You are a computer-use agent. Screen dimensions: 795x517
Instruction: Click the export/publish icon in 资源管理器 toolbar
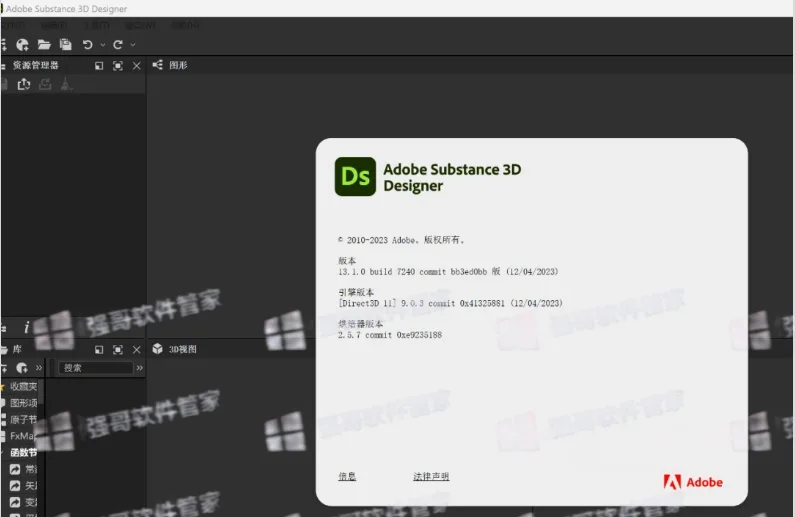(x=24, y=84)
